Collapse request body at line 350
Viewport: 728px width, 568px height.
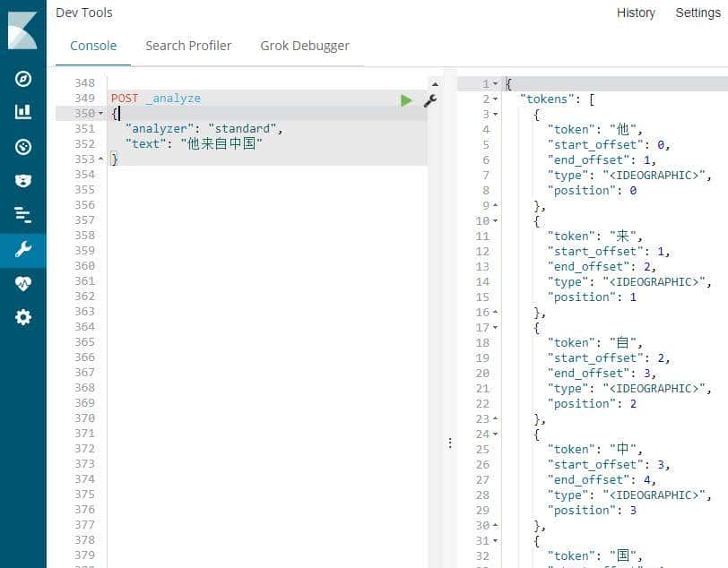tap(100, 114)
